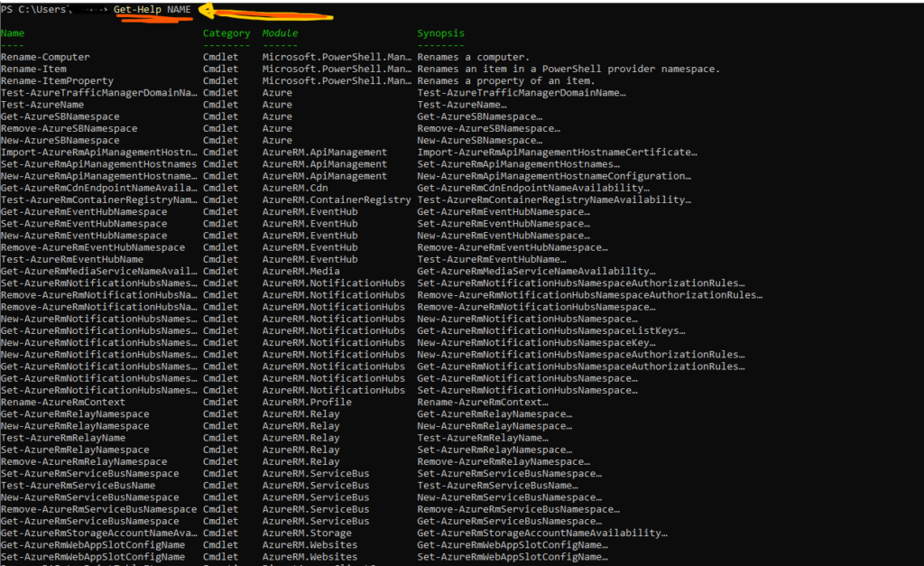Click the "AzureRM.Profile" module cell

point(307,402)
